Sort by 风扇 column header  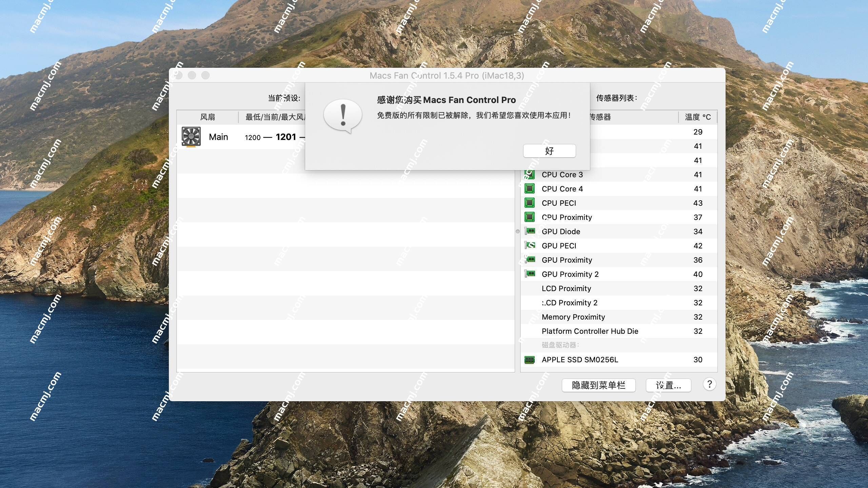(x=208, y=117)
